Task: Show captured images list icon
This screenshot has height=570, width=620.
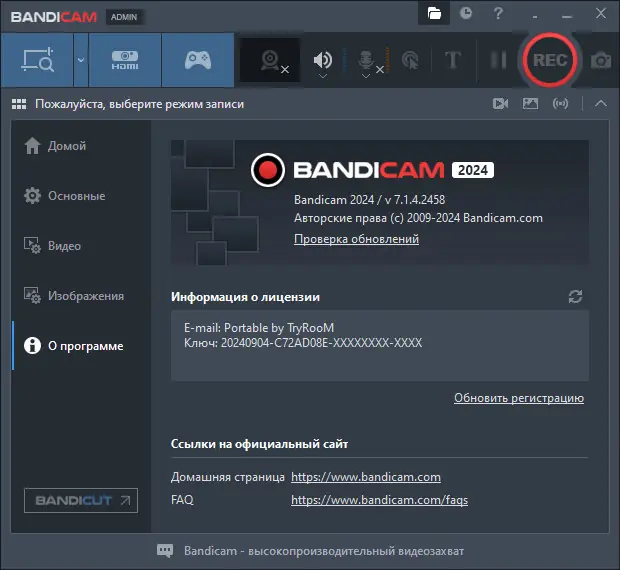Action: tap(530, 104)
